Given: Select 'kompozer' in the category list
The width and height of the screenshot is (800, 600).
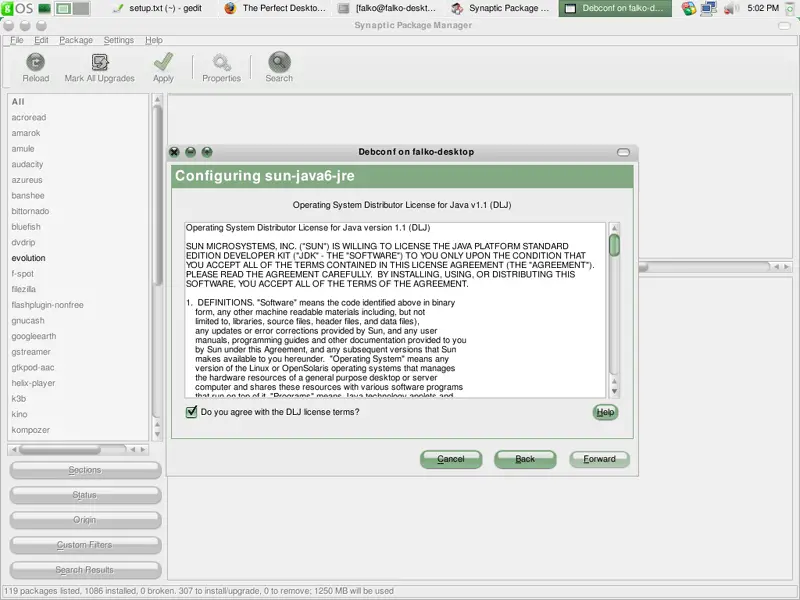Looking at the screenshot, I should point(30,430).
